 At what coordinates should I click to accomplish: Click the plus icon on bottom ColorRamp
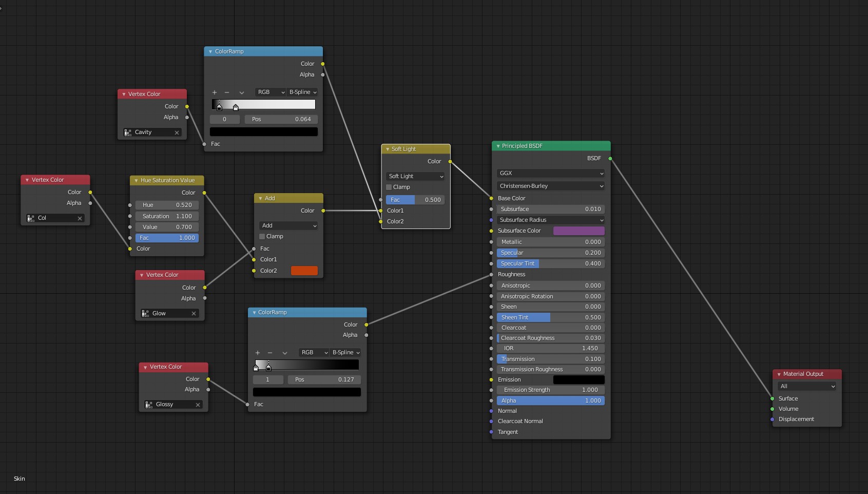pos(258,353)
